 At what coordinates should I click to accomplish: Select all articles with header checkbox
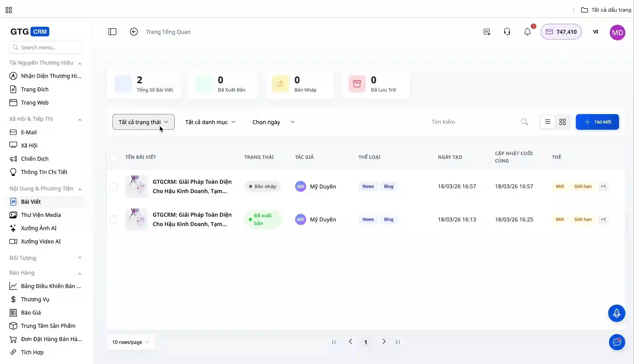113,157
